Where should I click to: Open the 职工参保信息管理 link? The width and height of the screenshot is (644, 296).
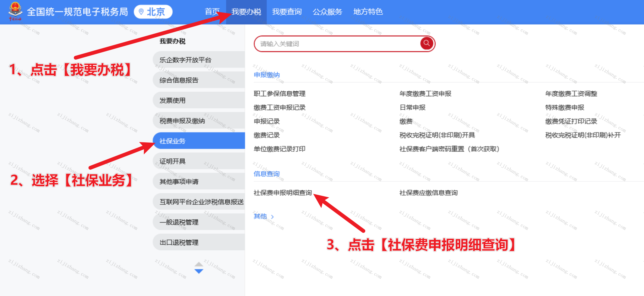coord(280,94)
